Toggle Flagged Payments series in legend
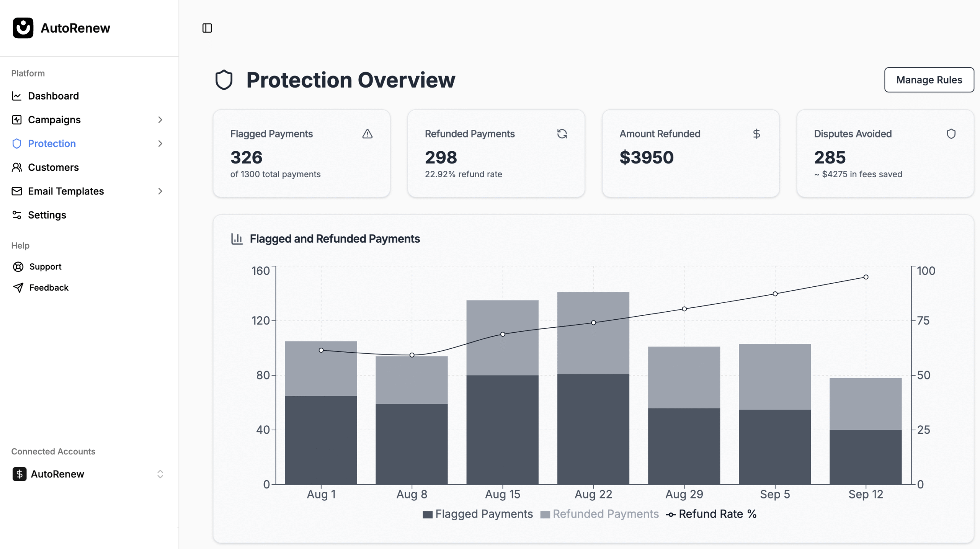This screenshot has width=980, height=549. 478,514
